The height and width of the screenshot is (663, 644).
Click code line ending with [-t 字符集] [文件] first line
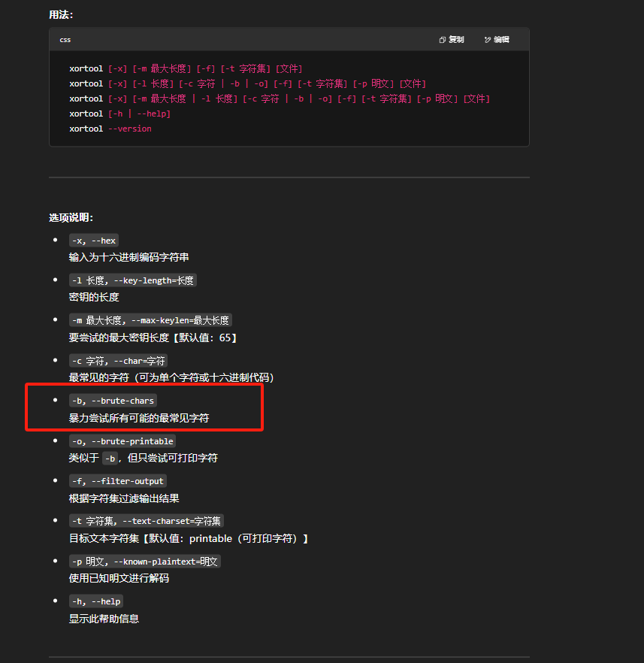point(186,68)
